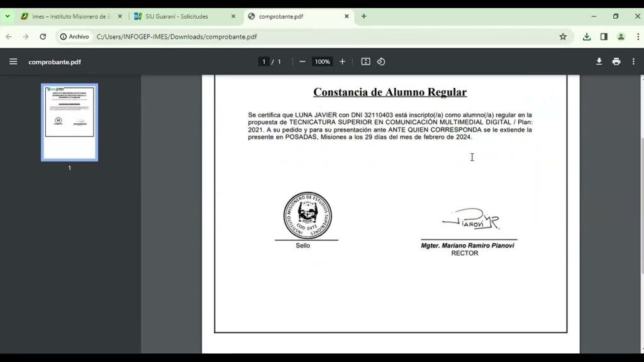Edit the zoom percentage field
This screenshot has height=362, width=644.
point(322,62)
